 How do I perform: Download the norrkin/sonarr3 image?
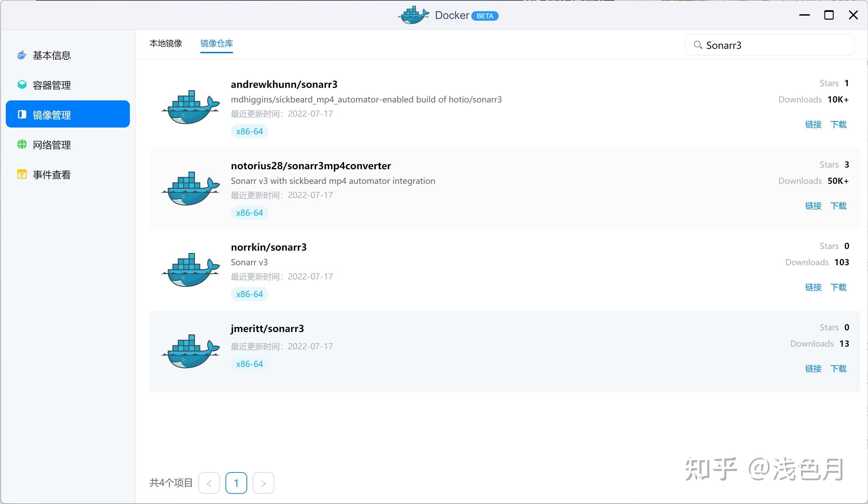click(838, 287)
